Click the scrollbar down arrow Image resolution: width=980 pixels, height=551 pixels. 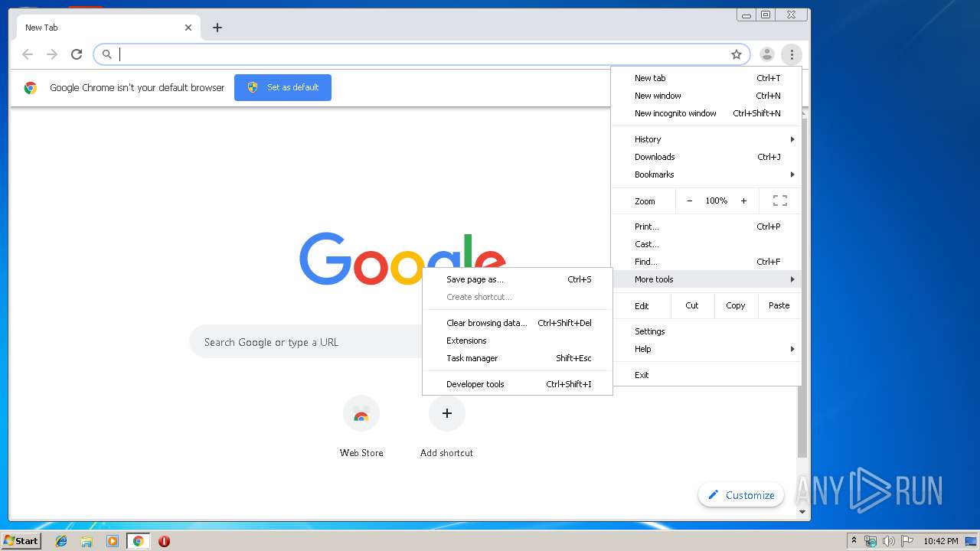802,511
